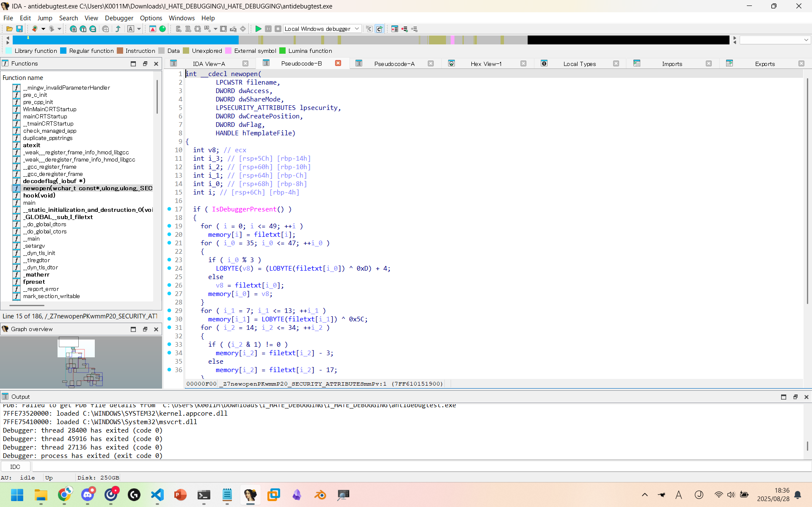Open the Debugger menu

[x=119, y=18]
